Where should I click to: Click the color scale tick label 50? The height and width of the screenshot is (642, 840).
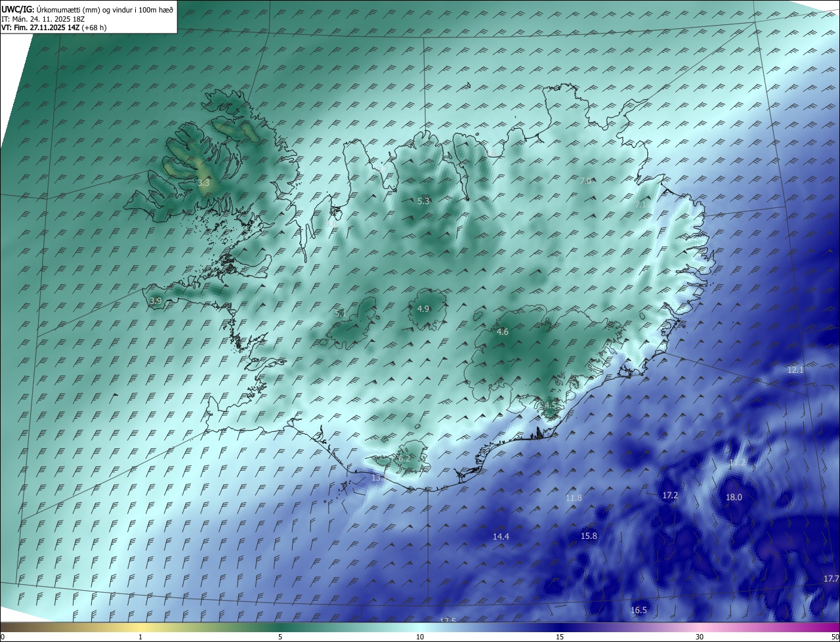click(835, 637)
